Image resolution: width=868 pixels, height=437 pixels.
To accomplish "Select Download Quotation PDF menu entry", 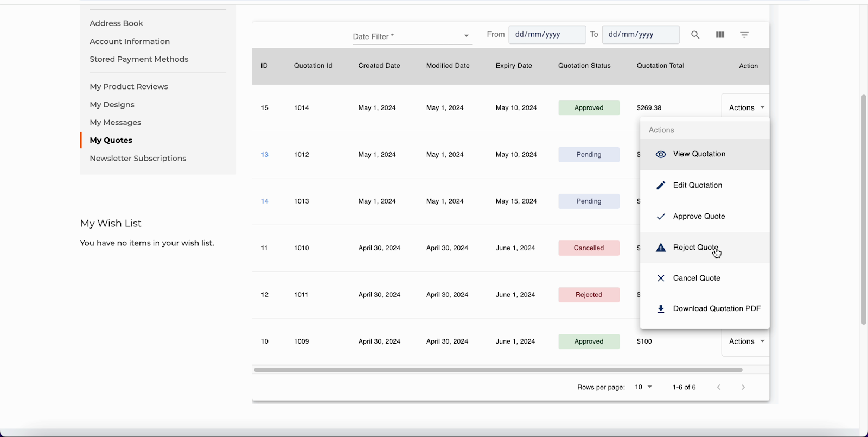I will point(717,309).
